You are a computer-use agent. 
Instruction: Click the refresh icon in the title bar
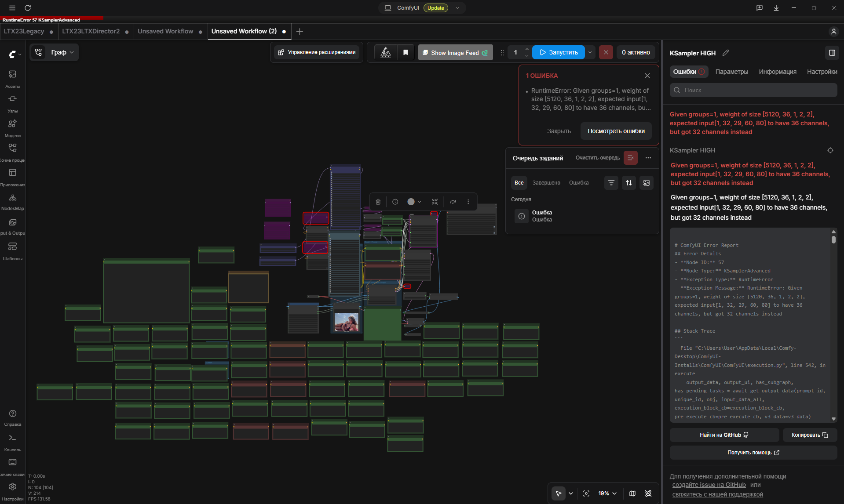28,8
